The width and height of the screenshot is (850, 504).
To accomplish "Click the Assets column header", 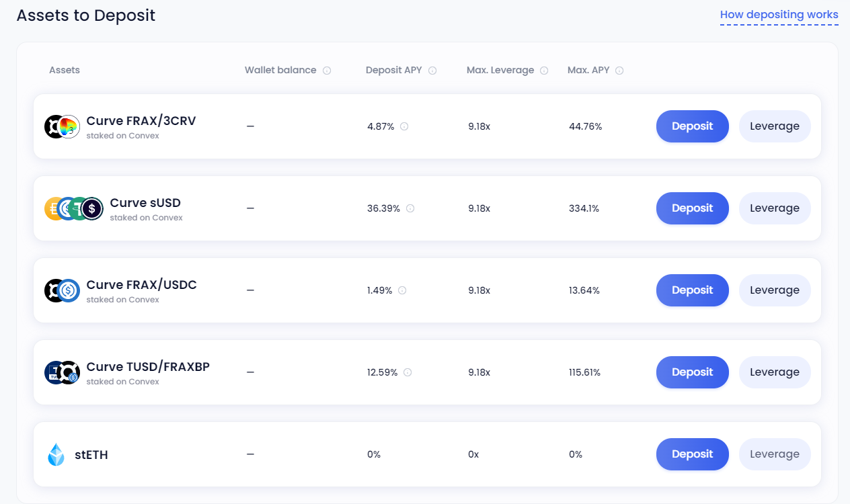I will pyautogui.click(x=65, y=70).
